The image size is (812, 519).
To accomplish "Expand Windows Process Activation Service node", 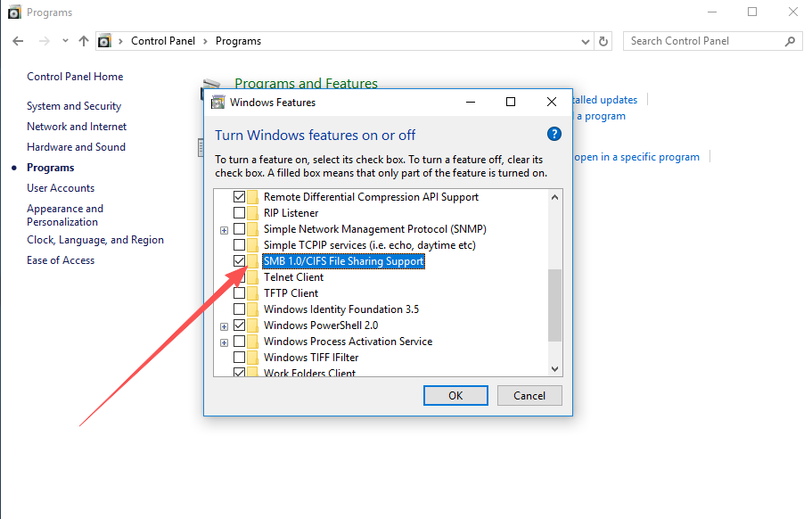I will [225, 342].
